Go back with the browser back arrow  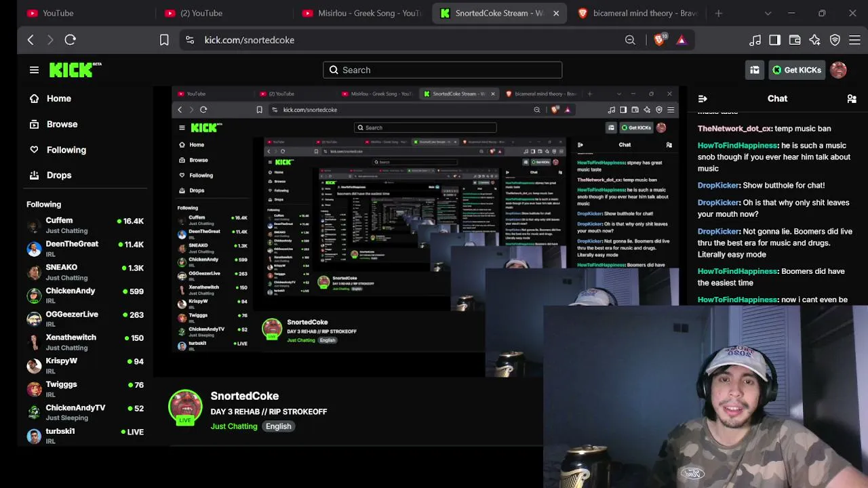pos(31,40)
